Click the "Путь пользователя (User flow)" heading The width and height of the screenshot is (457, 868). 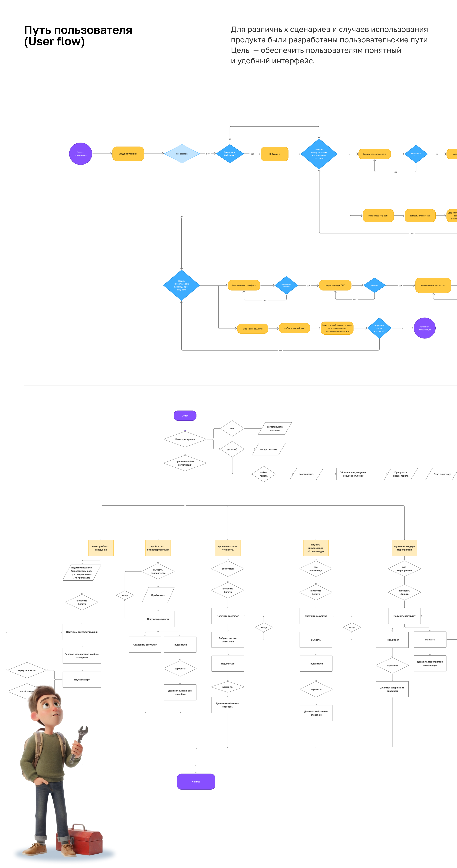[78, 36]
